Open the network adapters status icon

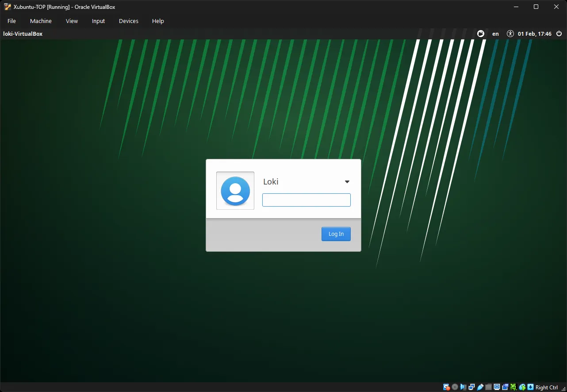pyautogui.click(x=471, y=387)
